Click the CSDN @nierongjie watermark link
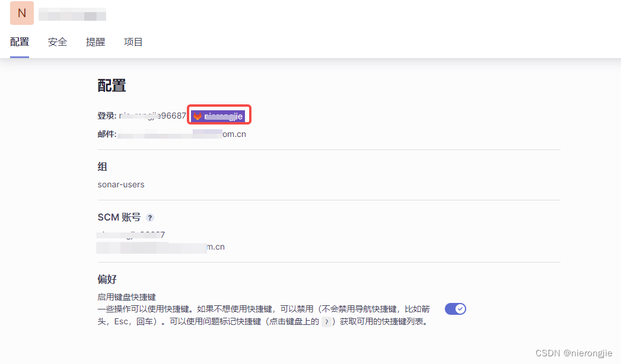The image size is (621, 364). (x=573, y=353)
